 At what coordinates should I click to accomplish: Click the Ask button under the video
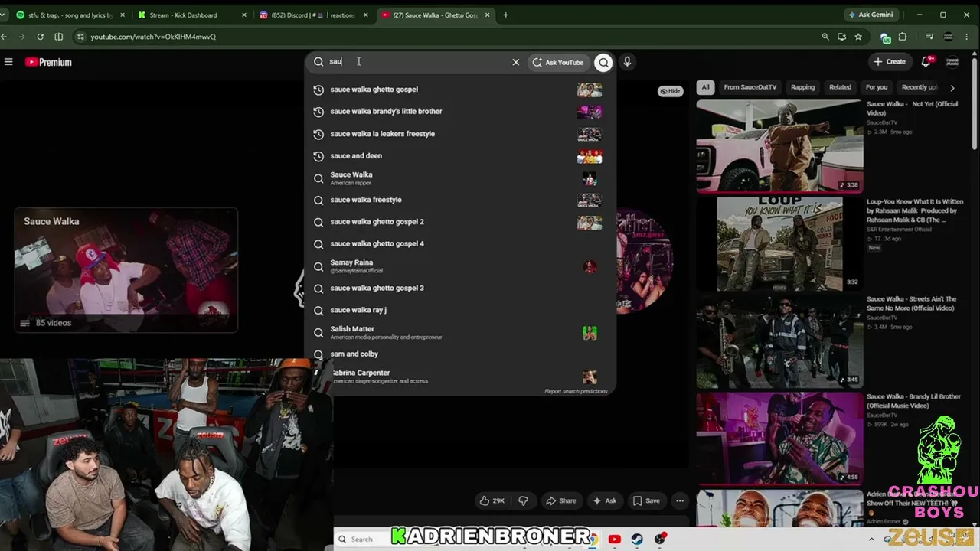tap(603, 501)
